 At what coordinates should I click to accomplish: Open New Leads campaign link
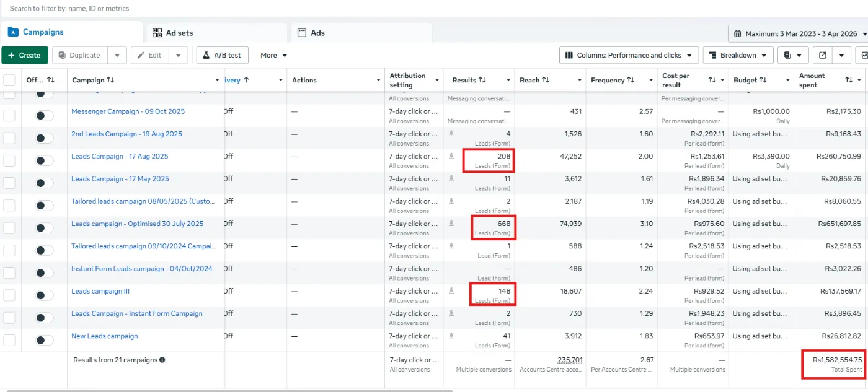click(105, 336)
